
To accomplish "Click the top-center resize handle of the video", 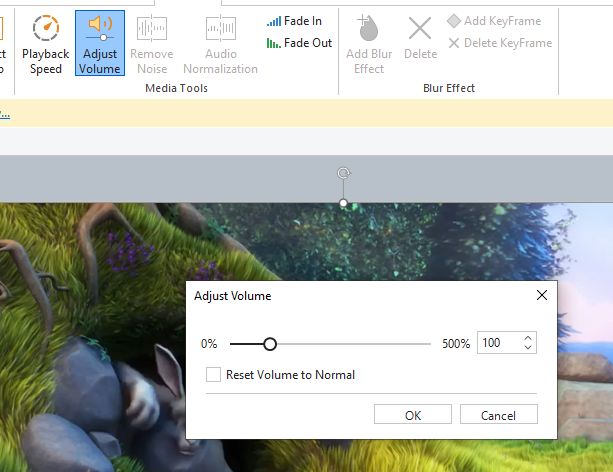I will click(343, 203).
